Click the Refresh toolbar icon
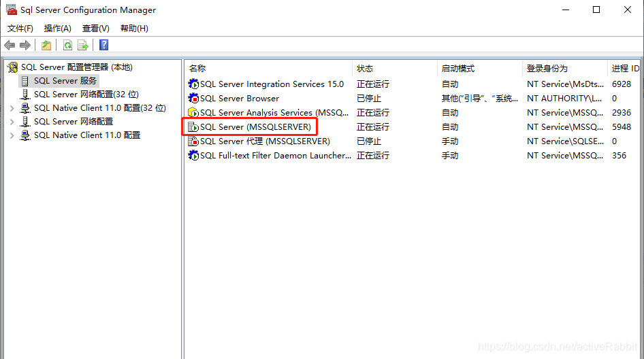Viewport: 644px width, 359px height. [x=68, y=45]
